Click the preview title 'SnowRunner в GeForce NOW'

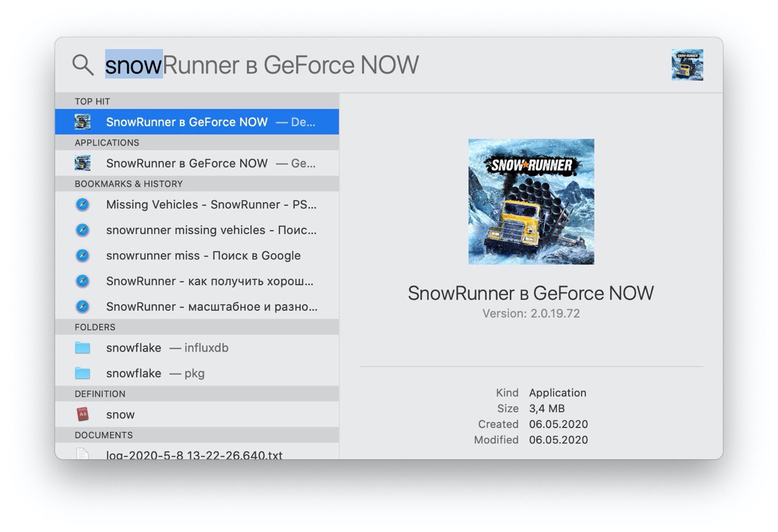pos(531,293)
